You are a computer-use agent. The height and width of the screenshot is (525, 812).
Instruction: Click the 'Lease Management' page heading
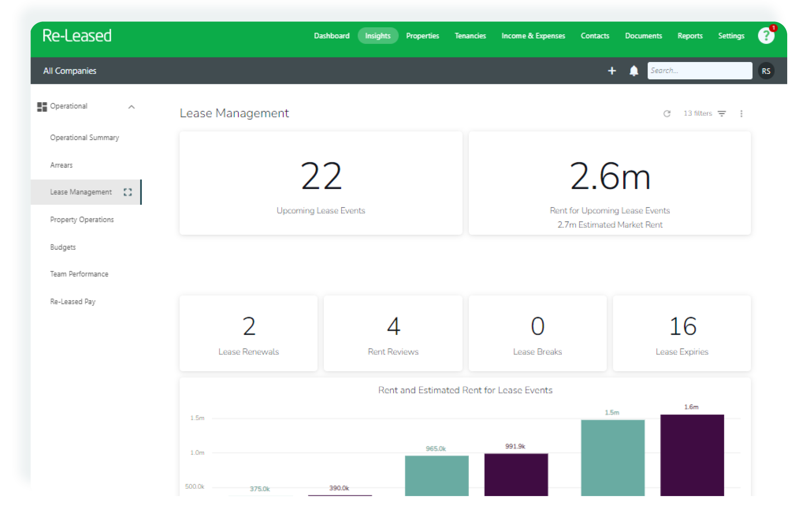coord(234,113)
